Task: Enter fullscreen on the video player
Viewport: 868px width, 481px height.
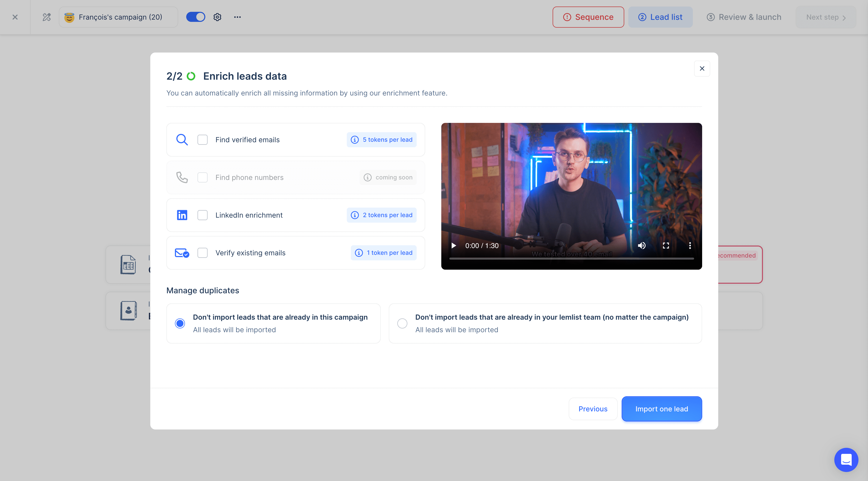Action: tap(666, 246)
